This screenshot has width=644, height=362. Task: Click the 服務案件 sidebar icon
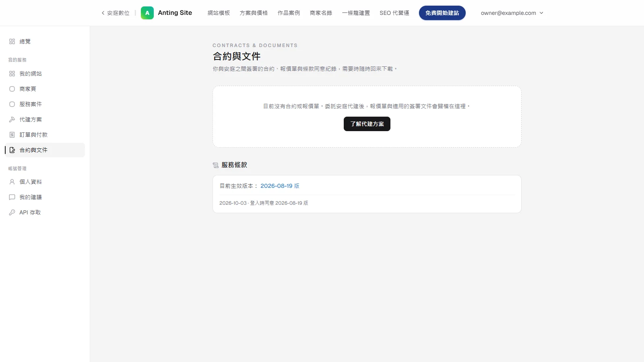pos(12,104)
